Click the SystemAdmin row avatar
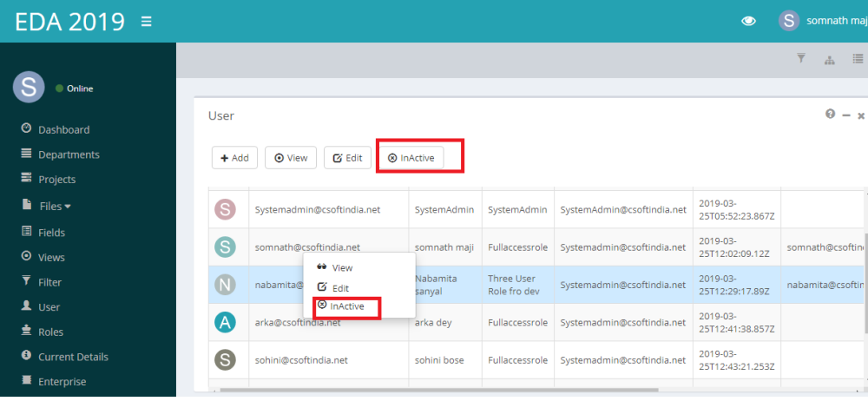 tap(225, 209)
